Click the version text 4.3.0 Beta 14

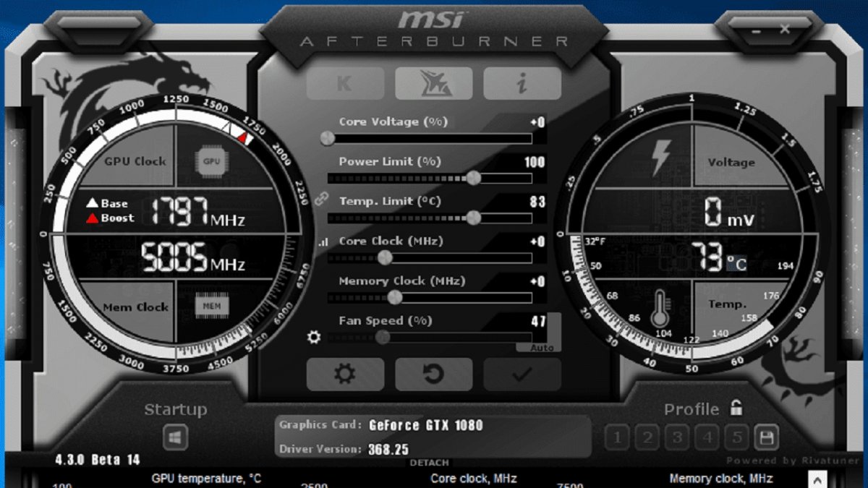pyautogui.click(x=98, y=460)
